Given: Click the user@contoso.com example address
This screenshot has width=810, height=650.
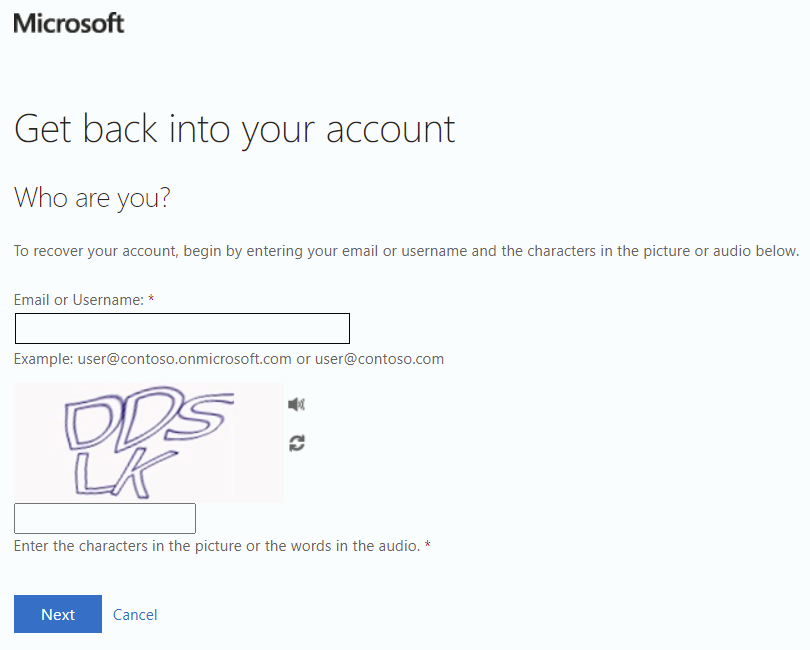Looking at the screenshot, I should (x=379, y=359).
